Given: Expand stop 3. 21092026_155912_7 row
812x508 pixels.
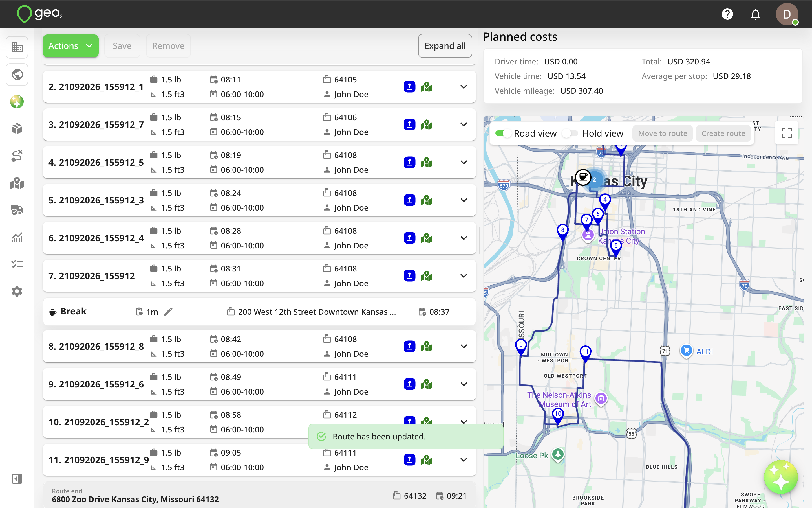Looking at the screenshot, I should tap(464, 125).
